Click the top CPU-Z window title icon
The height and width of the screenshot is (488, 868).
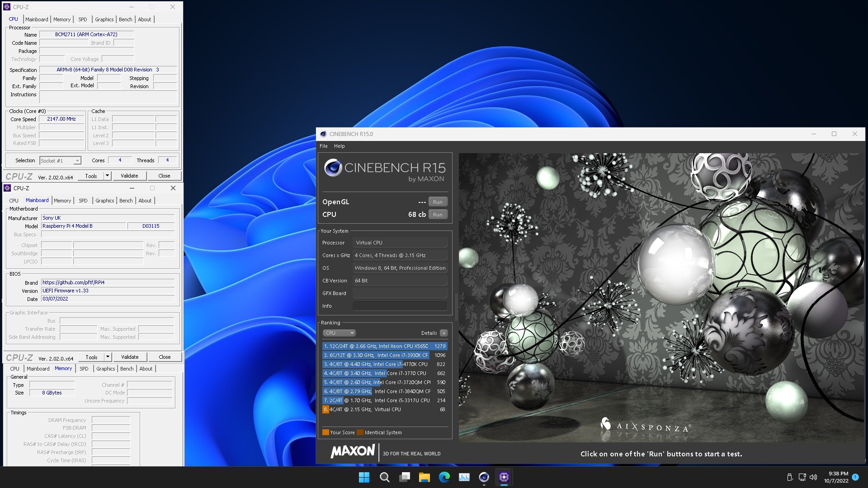(6, 7)
